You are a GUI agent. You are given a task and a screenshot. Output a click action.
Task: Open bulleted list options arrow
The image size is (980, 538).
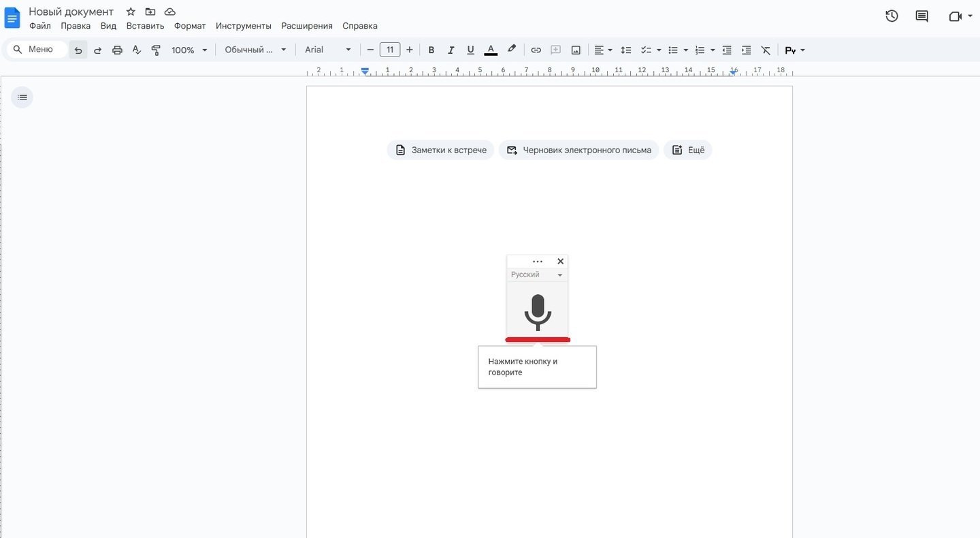pos(685,50)
